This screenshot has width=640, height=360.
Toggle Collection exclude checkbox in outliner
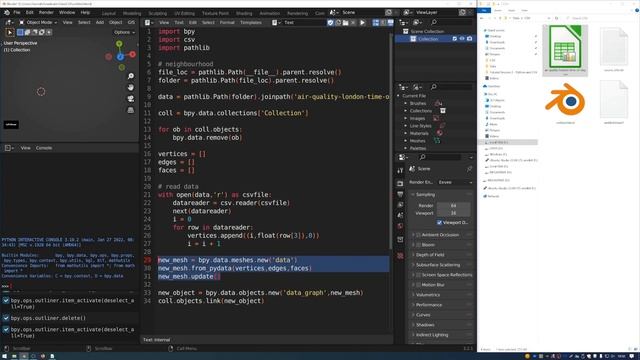pyautogui.click(x=454, y=39)
